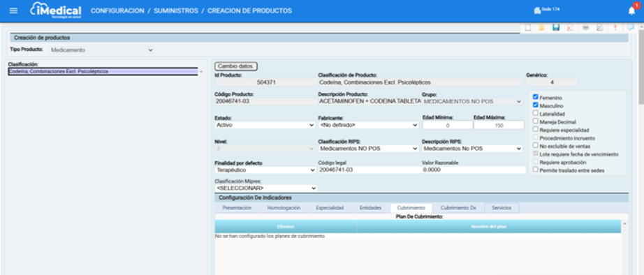This screenshot has height=275, width=644.
Task: Open the Grupo dropdown
Action: click(x=472, y=101)
